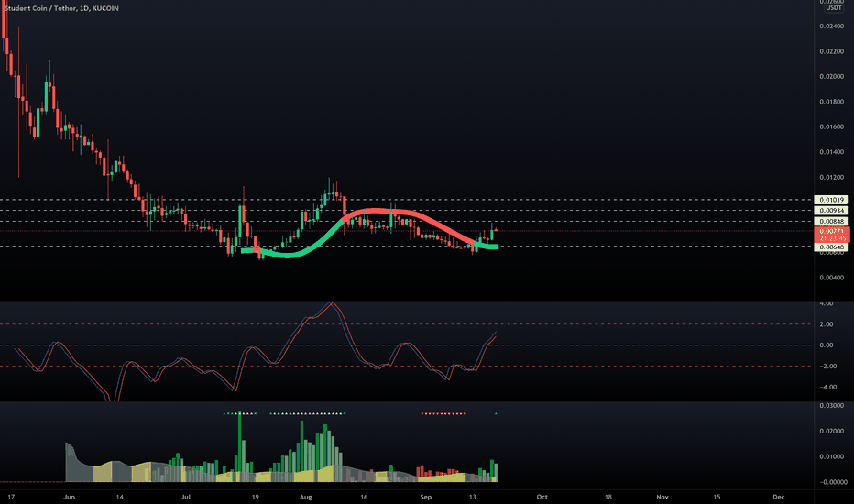
Task: Click the volume pane −0.00000 scale label
Action: 832,482
